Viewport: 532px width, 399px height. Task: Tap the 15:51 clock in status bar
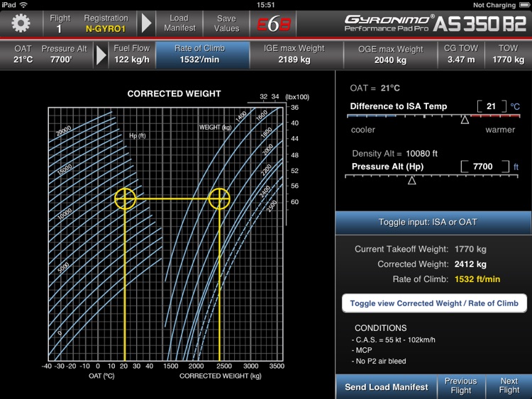[266, 5]
